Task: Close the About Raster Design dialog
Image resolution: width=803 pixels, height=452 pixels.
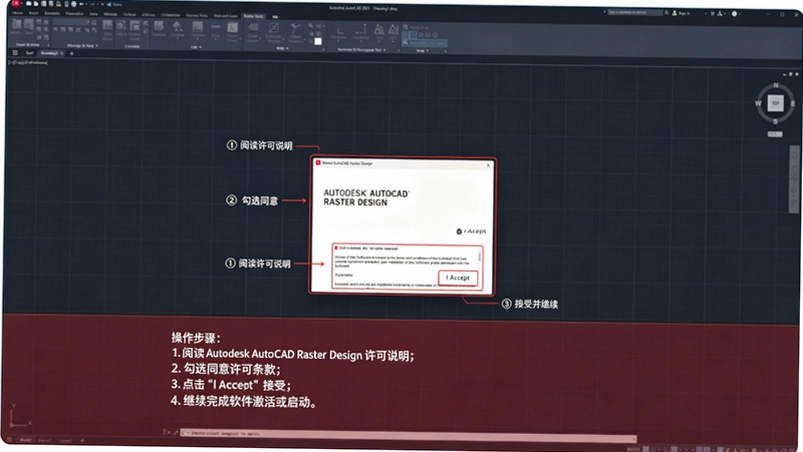Action: (x=488, y=165)
